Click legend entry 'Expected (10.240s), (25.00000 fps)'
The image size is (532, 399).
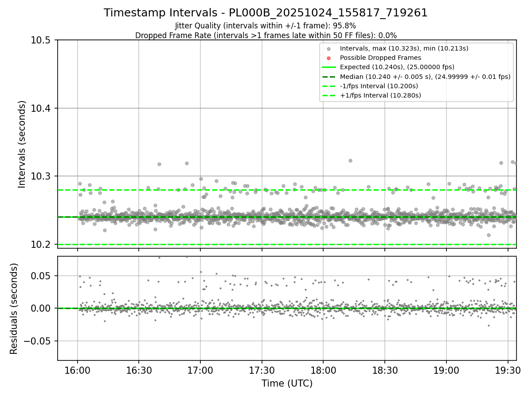click(397, 67)
